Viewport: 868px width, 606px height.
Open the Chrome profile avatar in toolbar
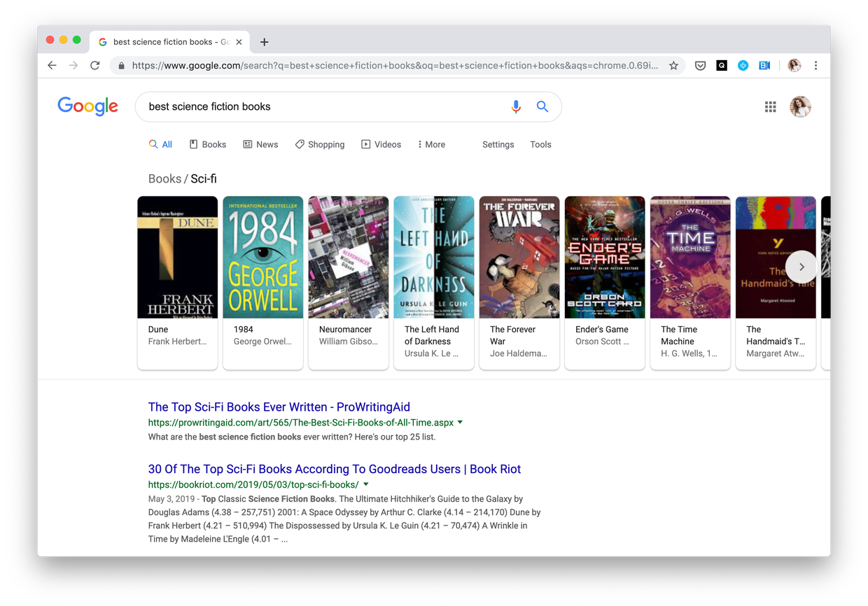pyautogui.click(x=794, y=65)
